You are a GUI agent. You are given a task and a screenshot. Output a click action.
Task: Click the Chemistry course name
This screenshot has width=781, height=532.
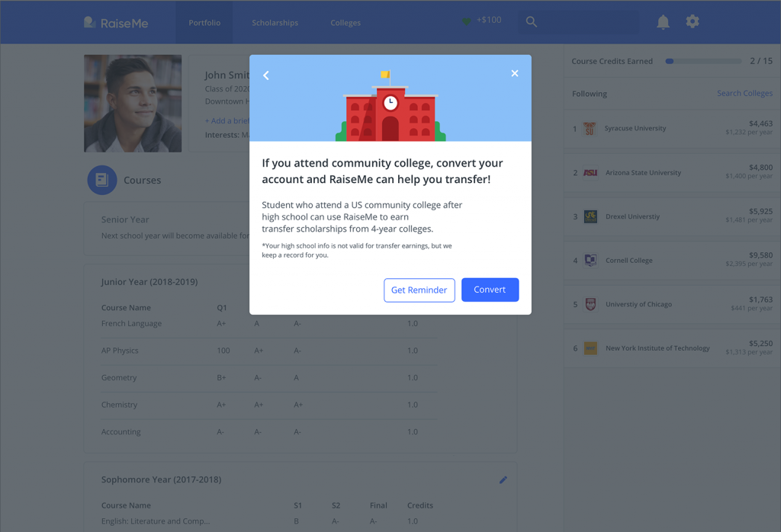point(119,405)
